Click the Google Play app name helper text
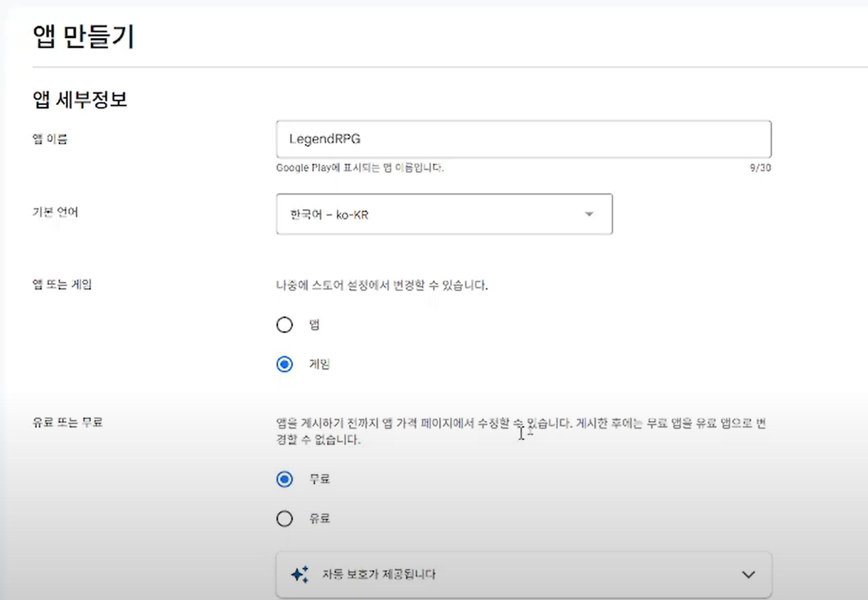The height and width of the screenshot is (600, 868). click(x=360, y=168)
